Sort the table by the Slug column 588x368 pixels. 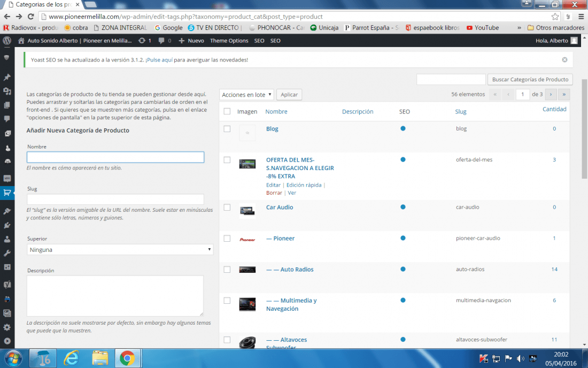(461, 111)
